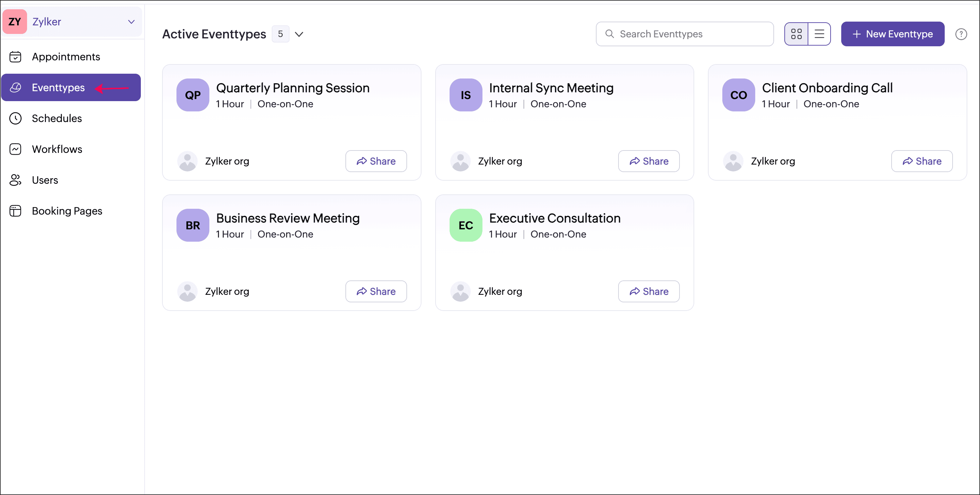Click the Appointments calendar icon in sidebar
This screenshot has height=495, width=980.
click(15, 57)
